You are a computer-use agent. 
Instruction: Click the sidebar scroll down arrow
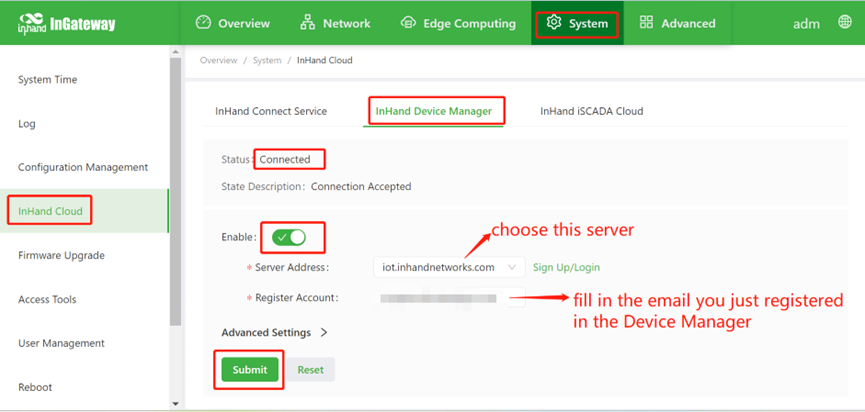tap(175, 404)
